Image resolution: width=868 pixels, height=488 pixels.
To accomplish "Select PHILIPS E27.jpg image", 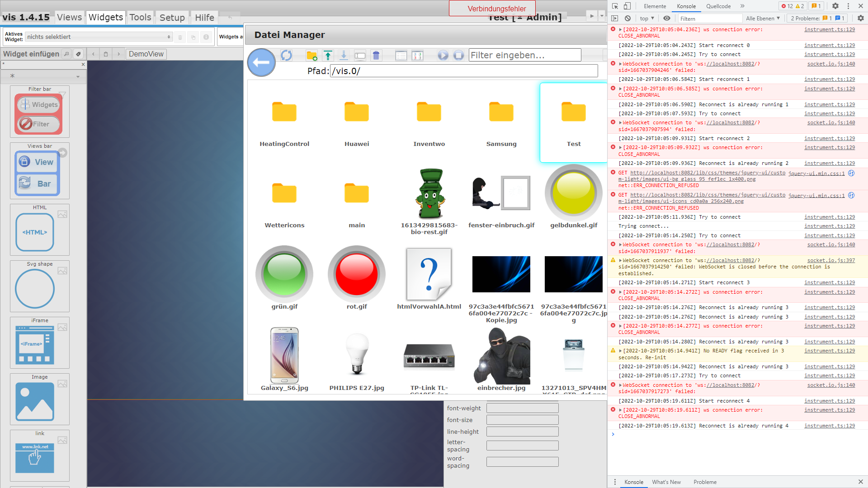I will point(357,359).
